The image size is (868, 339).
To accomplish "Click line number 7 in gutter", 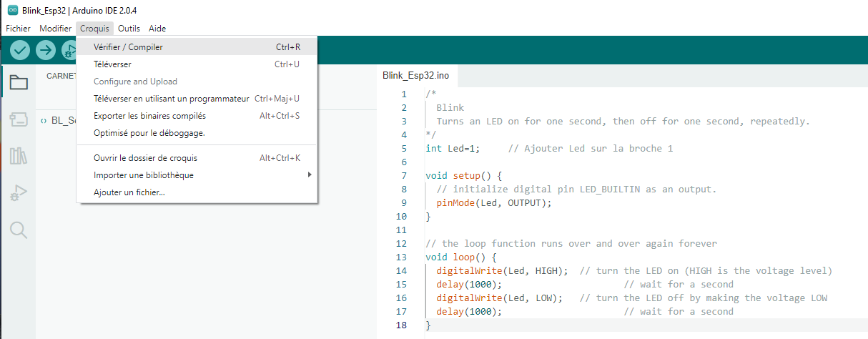I will pos(404,176).
